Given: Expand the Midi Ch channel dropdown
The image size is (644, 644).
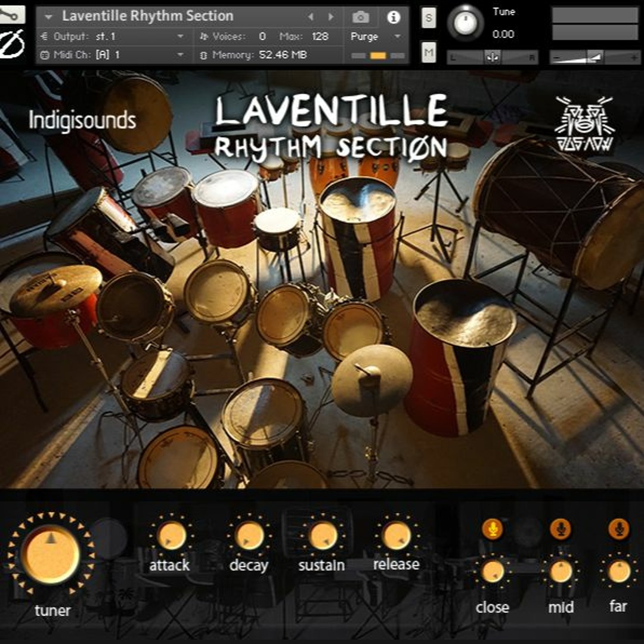Looking at the screenshot, I should tap(180, 55).
